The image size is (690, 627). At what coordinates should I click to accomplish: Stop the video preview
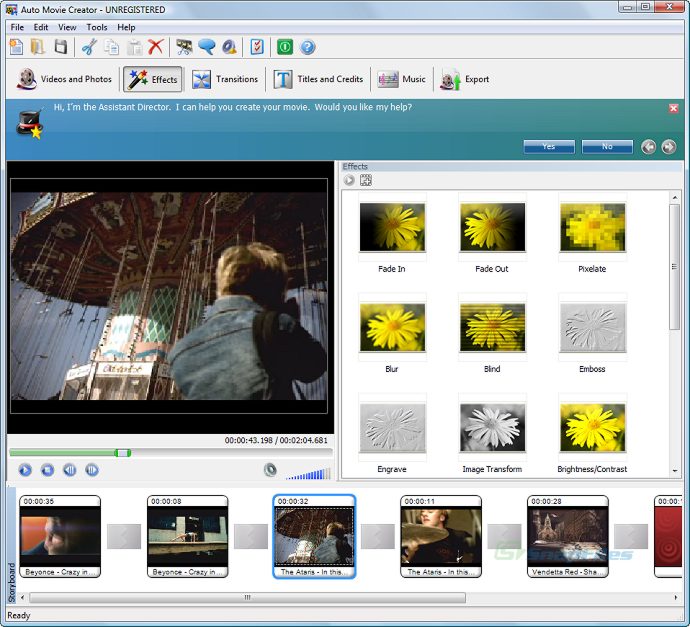(x=47, y=470)
